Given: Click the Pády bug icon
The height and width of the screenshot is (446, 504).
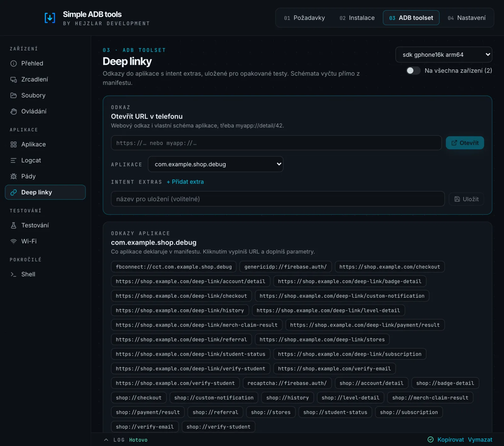Looking at the screenshot, I should (x=14, y=176).
